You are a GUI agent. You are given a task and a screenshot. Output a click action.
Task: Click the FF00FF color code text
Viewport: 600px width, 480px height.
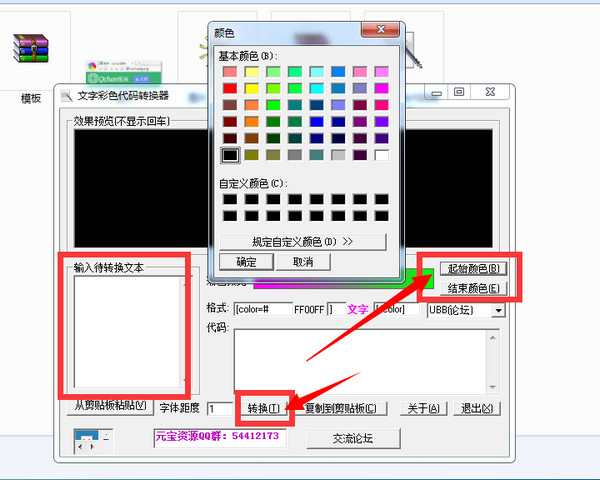click(309, 309)
